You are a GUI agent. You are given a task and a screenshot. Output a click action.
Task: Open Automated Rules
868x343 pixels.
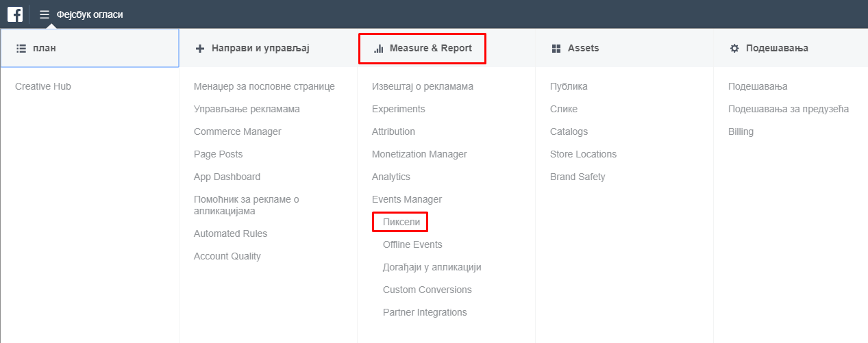coord(231,233)
